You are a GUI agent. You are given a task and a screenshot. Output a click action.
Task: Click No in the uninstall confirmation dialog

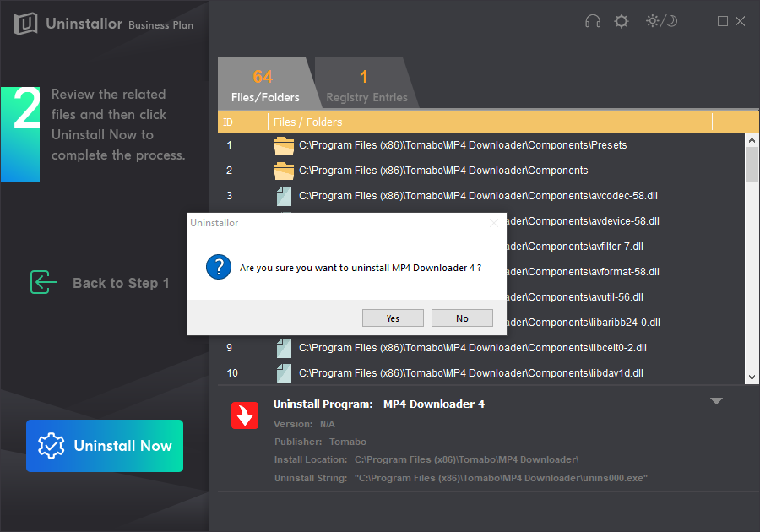tap(462, 318)
